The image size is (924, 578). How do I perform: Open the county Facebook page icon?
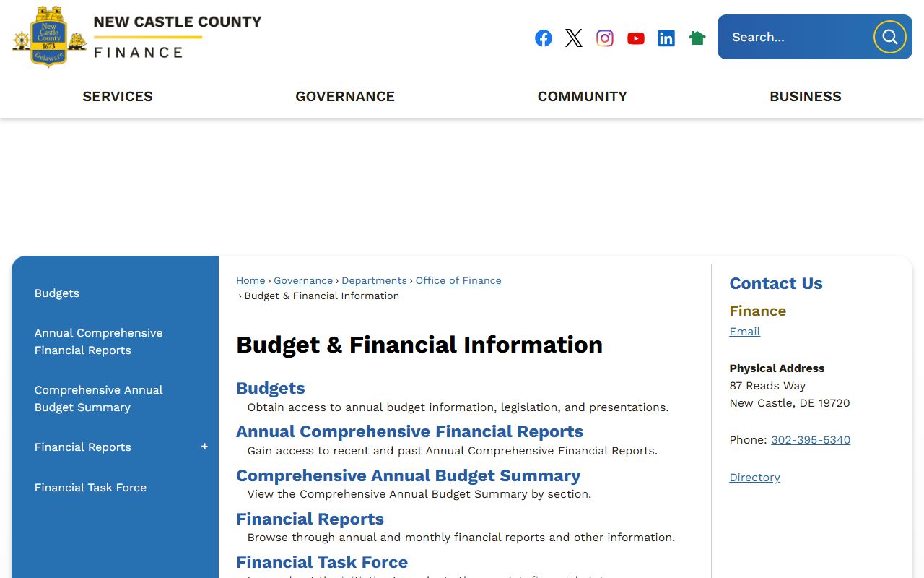click(544, 38)
